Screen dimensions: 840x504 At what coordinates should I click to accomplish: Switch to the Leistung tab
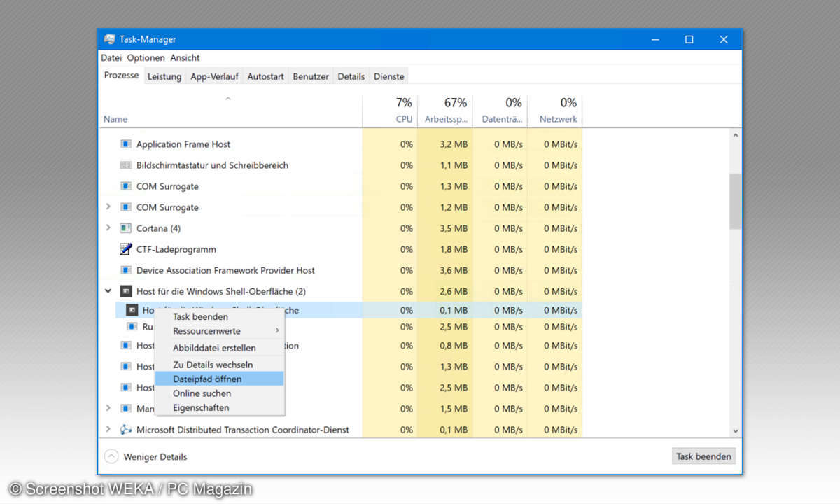pyautogui.click(x=164, y=76)
